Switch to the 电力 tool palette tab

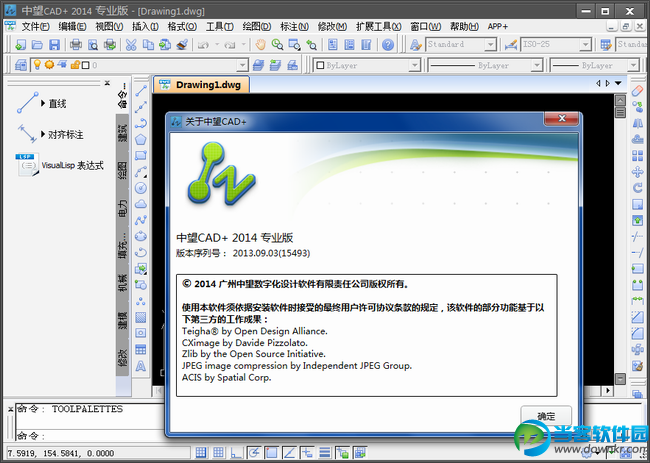pos(123,208)
